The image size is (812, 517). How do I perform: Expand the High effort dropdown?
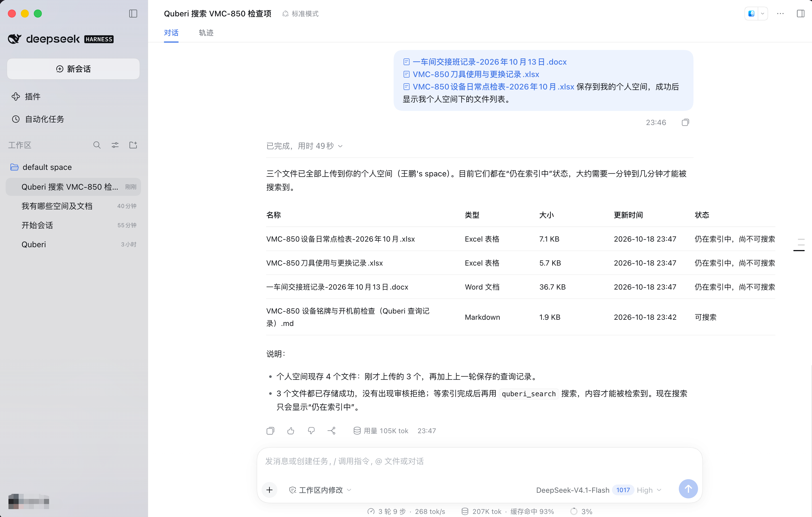[x=649, y=490]
